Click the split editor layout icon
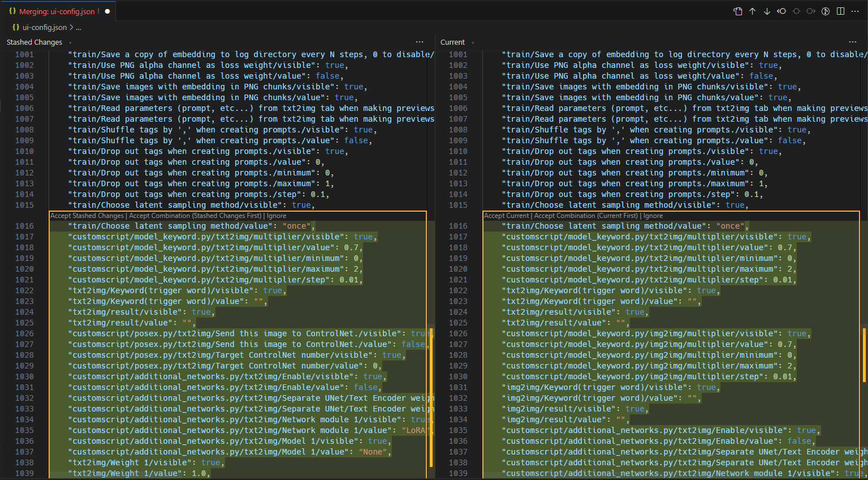The image size is (868, 480). pos(841,11)
